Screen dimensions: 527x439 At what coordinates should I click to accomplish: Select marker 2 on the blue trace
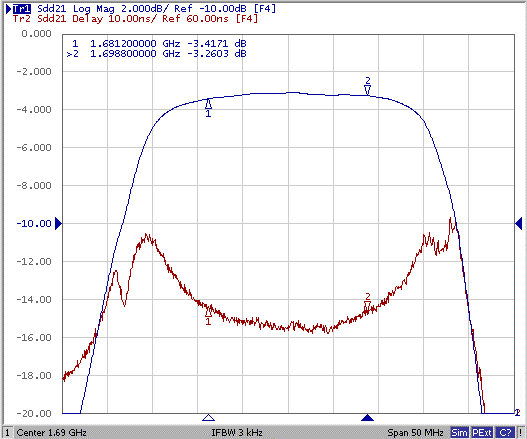coord(368,86)
